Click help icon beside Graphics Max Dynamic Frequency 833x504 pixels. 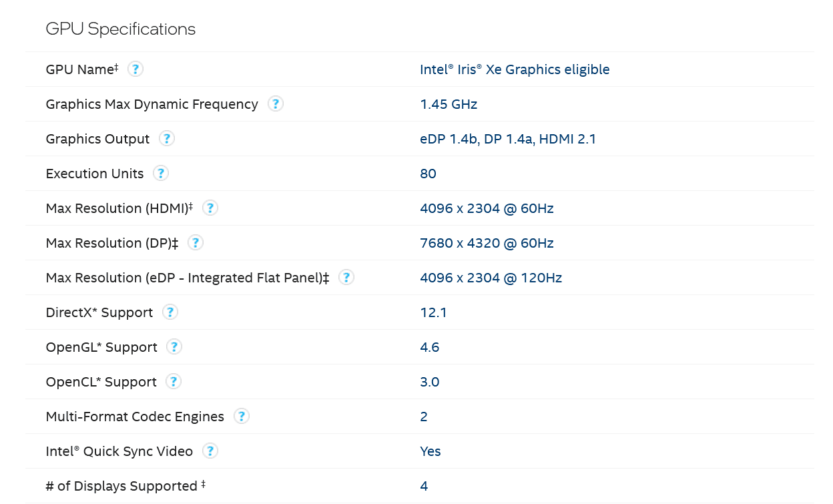[x=275, y=104]
